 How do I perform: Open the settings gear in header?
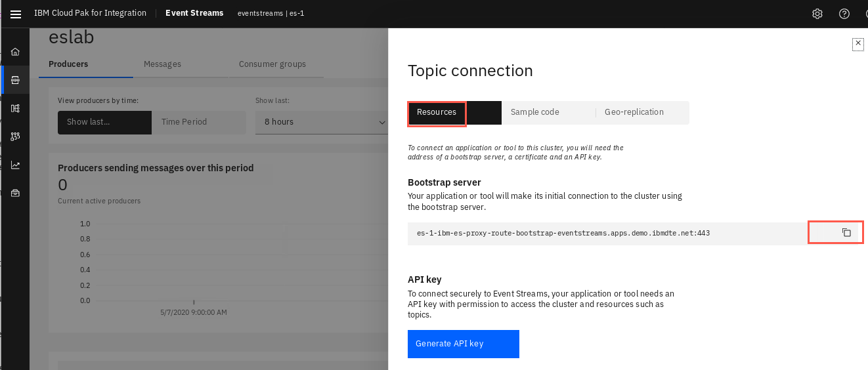pyautogui.click(x=817, y=14)
